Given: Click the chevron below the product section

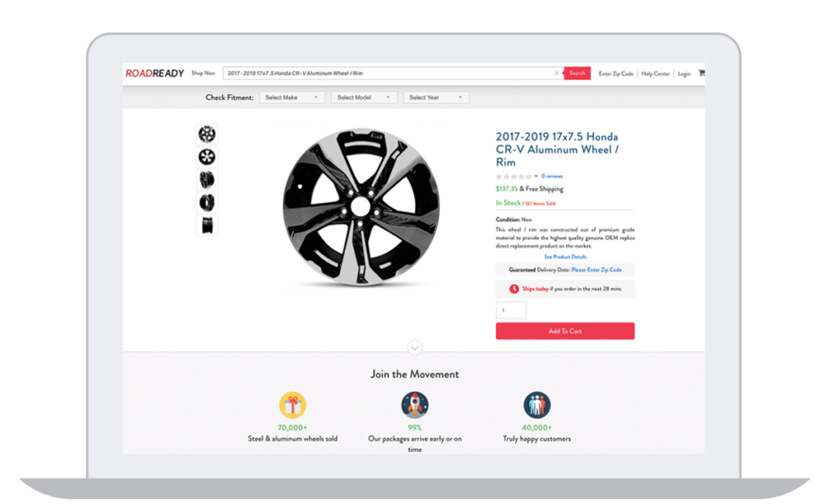Looking at the screenshot, I should tap(415, 347).
